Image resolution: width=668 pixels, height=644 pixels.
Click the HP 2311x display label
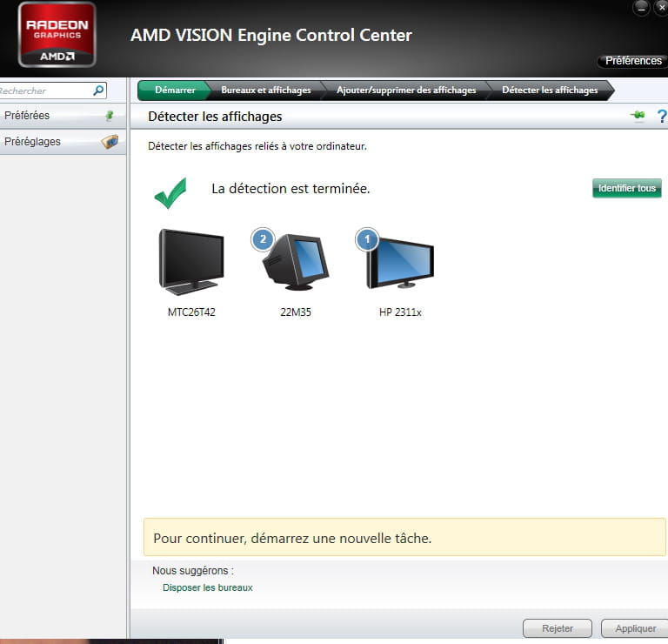pos(400,312)
